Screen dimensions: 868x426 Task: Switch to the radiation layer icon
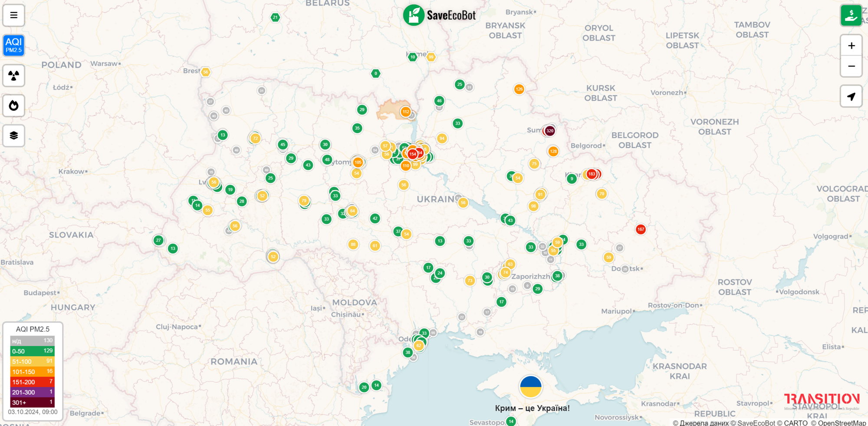pyautogui.click(x=13, y=76)
